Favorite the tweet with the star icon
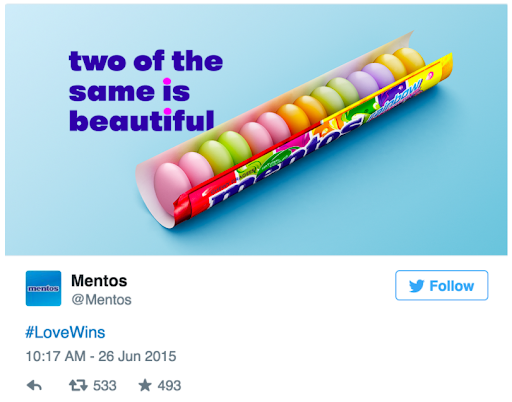Viewport: 512px width, 402px height. click(145, 385)
